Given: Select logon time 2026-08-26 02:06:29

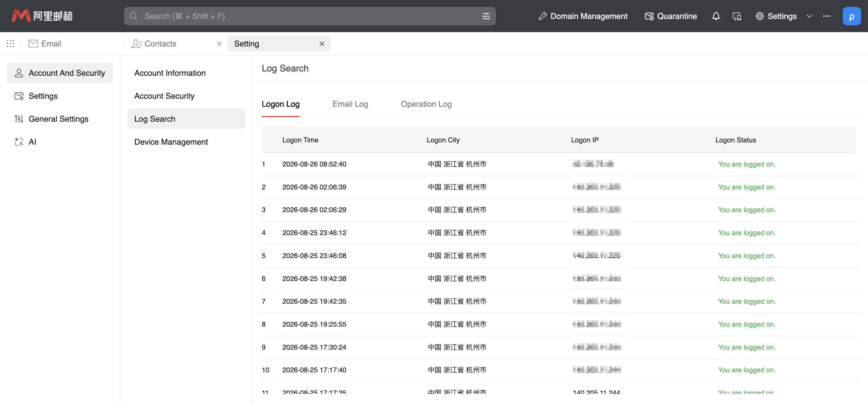Looking at the screenshot, I should 314,210.
